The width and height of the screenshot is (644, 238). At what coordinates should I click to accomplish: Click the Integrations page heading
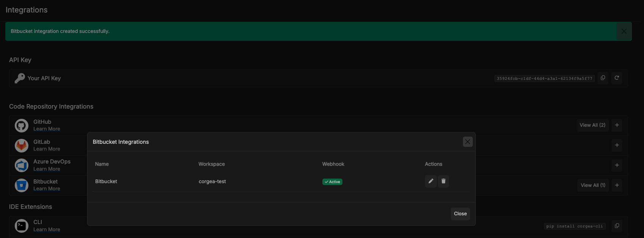tap(27, 10)
